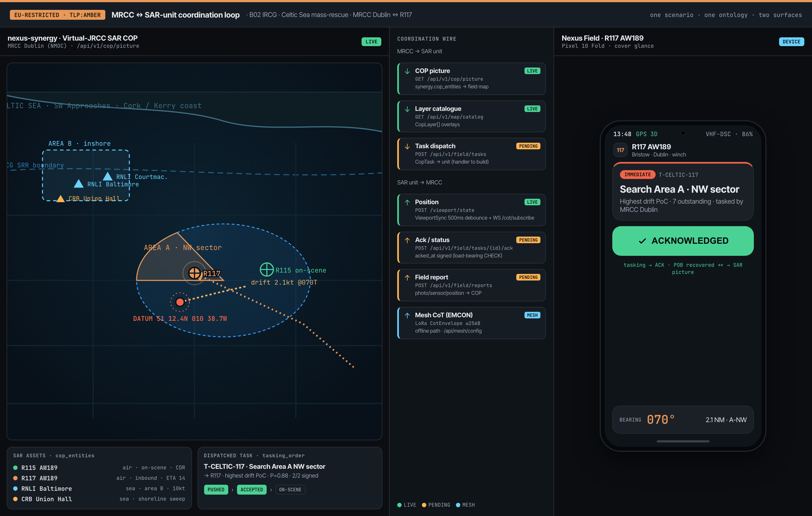Click the LIVE badge in the COP header

pyautogui.click(x=371, y=41)
